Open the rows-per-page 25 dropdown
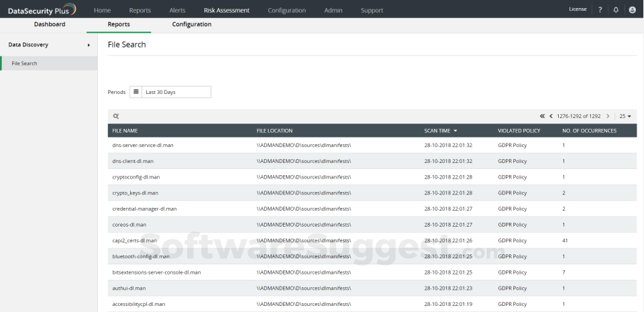 [x=625, y=116]
